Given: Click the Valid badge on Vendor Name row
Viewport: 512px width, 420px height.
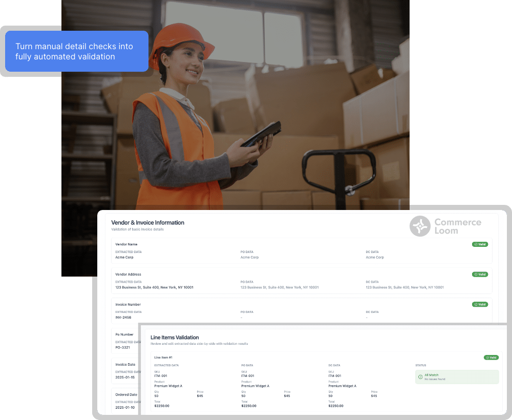Looking at the screenshot, I should click(480, 244).
